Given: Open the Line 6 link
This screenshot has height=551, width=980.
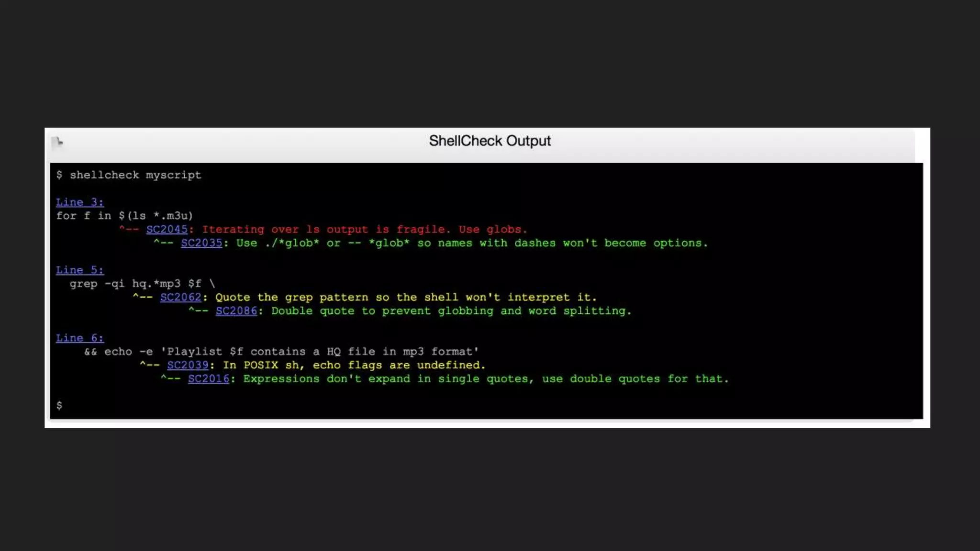Looking at the screenshot, I should point(79,338).
